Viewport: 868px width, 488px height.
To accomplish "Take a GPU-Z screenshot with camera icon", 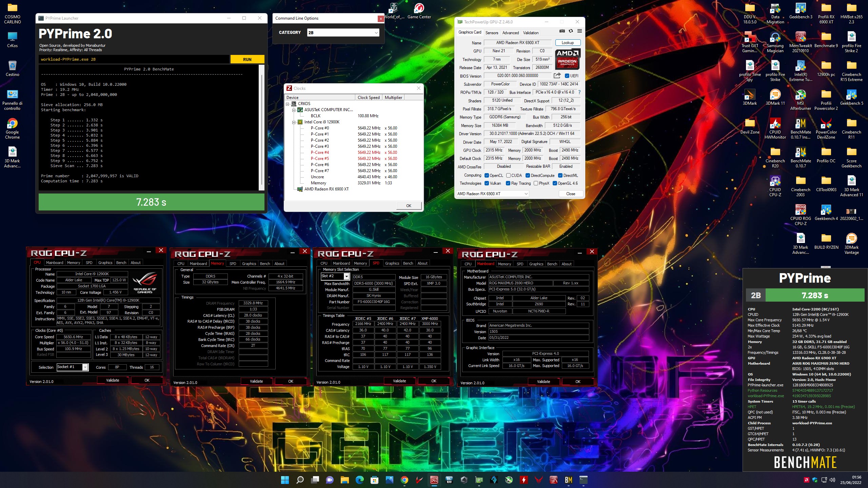I will click(x=562, y=31).
